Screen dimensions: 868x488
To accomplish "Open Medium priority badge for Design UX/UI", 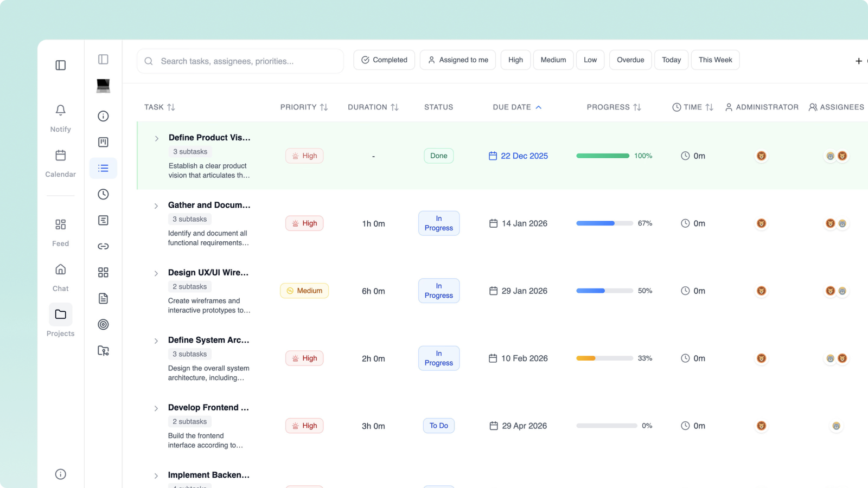I will (x=304, y=291).
